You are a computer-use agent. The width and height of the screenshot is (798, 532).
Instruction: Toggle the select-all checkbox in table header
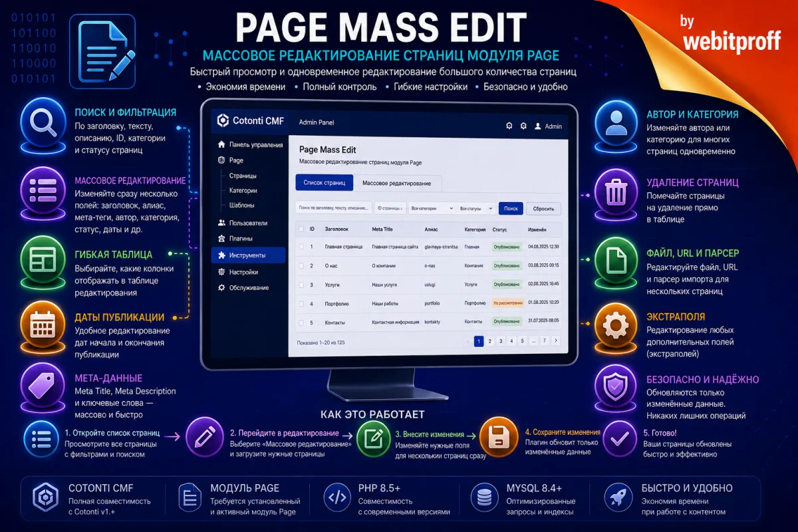(x=301, y=229)
